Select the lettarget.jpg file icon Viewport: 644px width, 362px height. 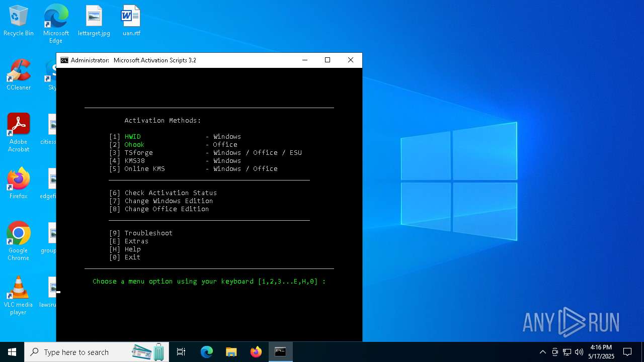click(x=94, y=21)
